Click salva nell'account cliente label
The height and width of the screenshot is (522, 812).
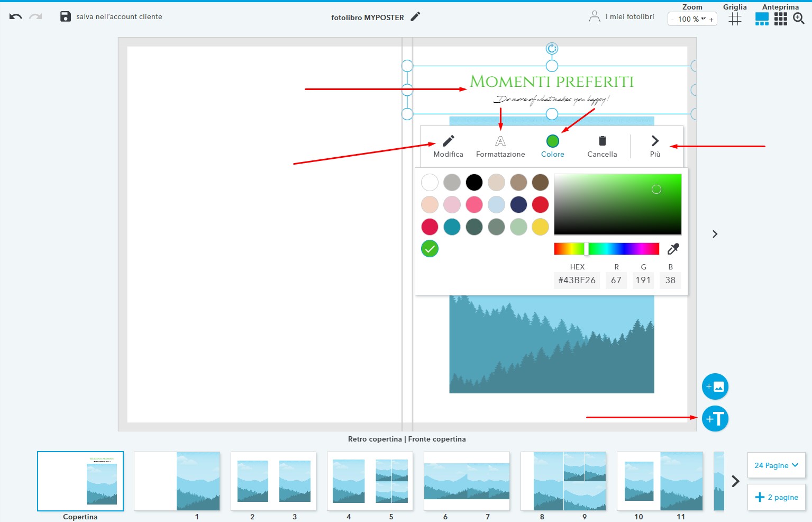[119, 16]
